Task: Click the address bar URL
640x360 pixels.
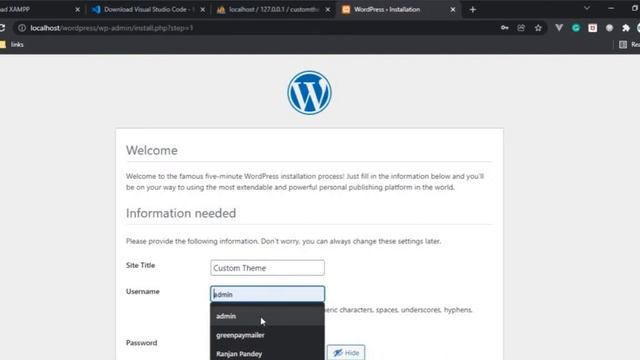Action: [x=111, y=28]
